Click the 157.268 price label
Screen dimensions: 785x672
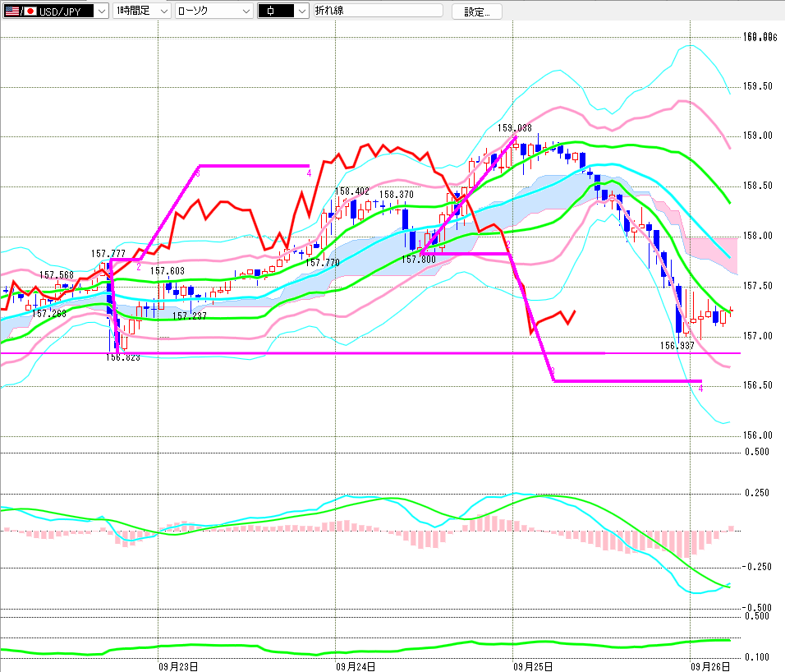pyautogui.click(x=49, y=314)
